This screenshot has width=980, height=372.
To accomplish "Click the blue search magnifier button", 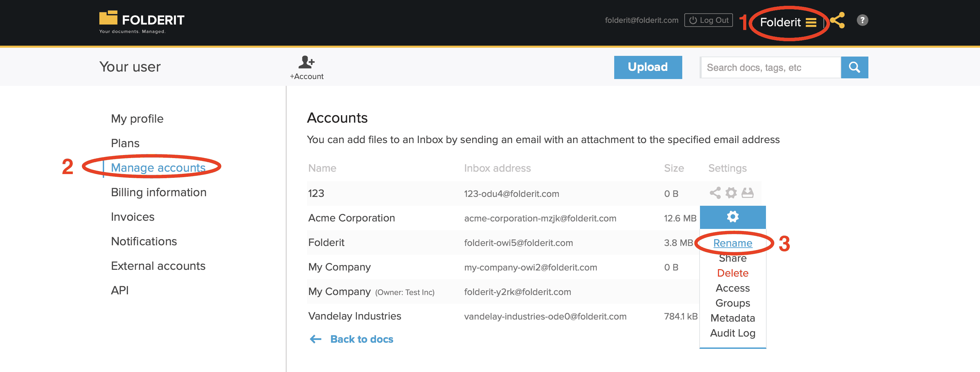I will pos(854,67).
